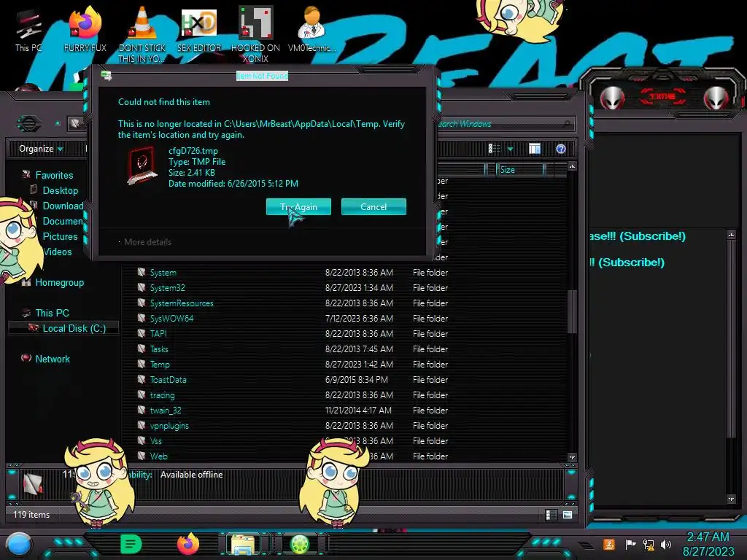Select Documents in the navigation pane
The height and width of the screenshot is (560, 747).
pos(63,221)
